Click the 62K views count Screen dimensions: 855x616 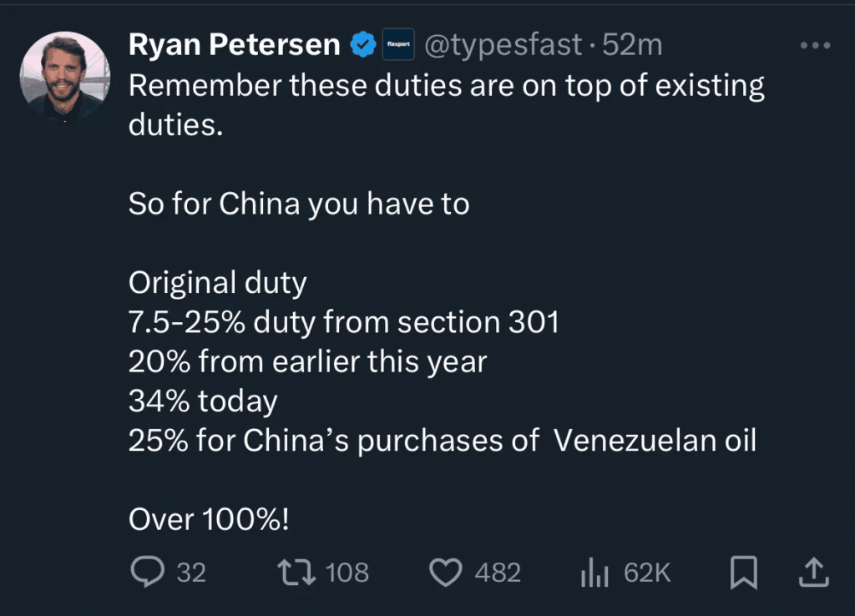[647, 573]
